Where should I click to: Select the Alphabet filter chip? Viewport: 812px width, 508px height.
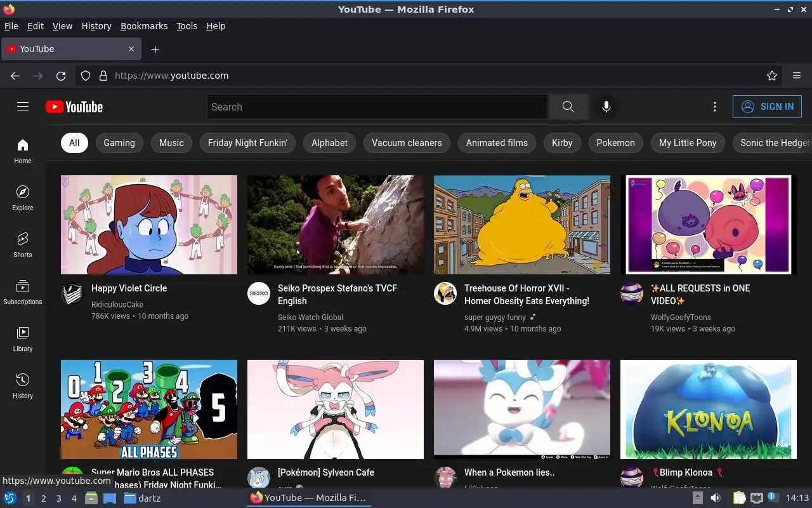pyautogui.click(x=330, y=143)
